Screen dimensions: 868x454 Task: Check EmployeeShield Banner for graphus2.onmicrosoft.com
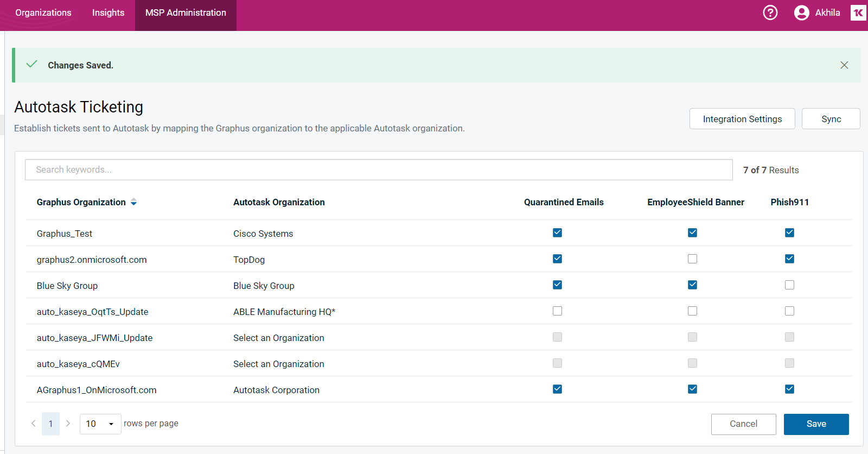(692, 258)
